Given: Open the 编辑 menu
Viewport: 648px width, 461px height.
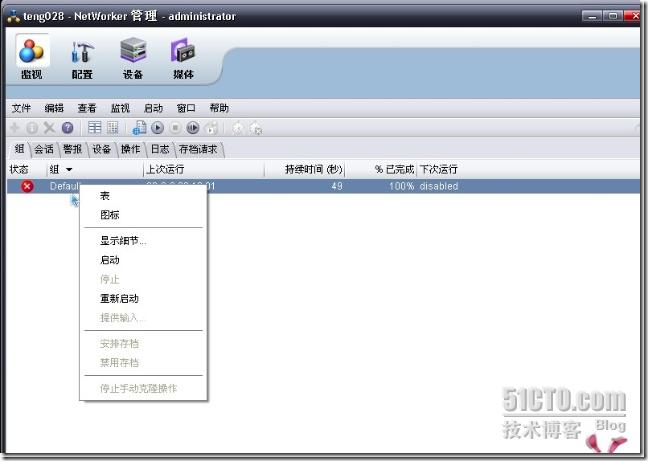Looking at the screenshot, I should click(x=54, y=108).
